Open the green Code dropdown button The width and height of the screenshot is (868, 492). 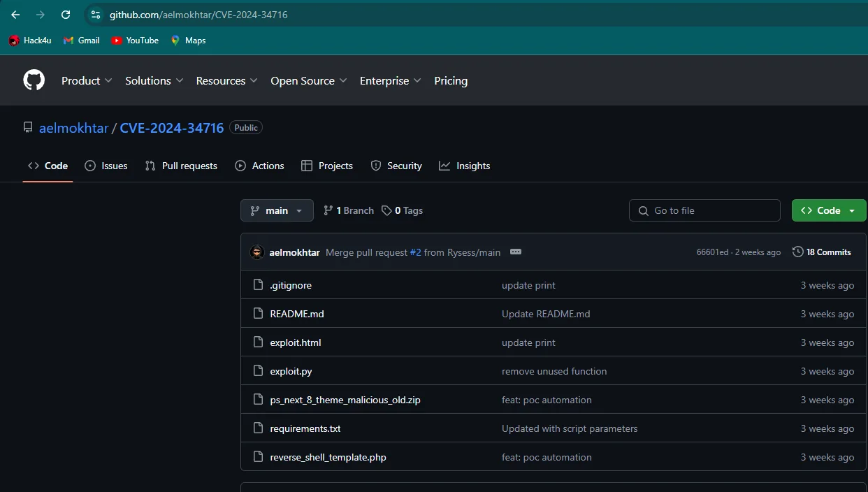click(x=829, y=210)
